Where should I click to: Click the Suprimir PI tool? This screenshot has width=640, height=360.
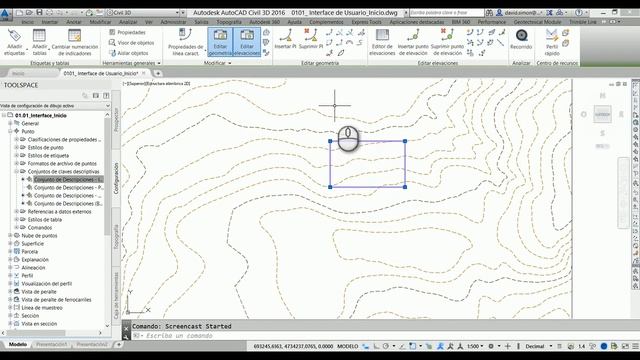tap(311, 39)
